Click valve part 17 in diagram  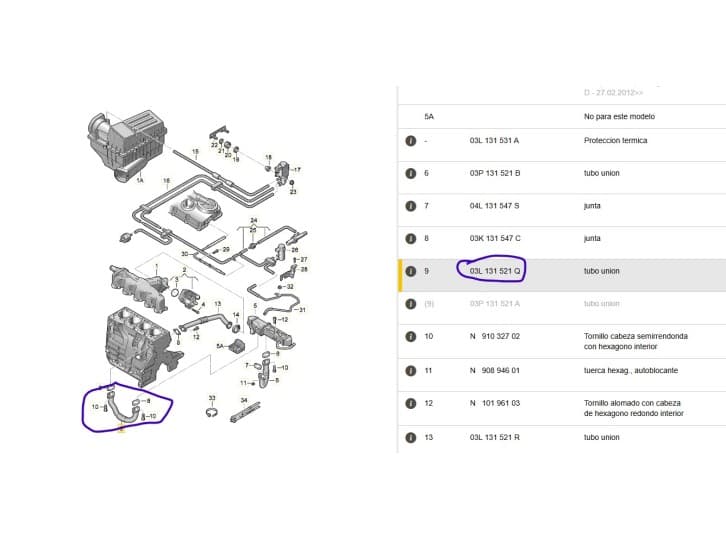tap(281, 172)
